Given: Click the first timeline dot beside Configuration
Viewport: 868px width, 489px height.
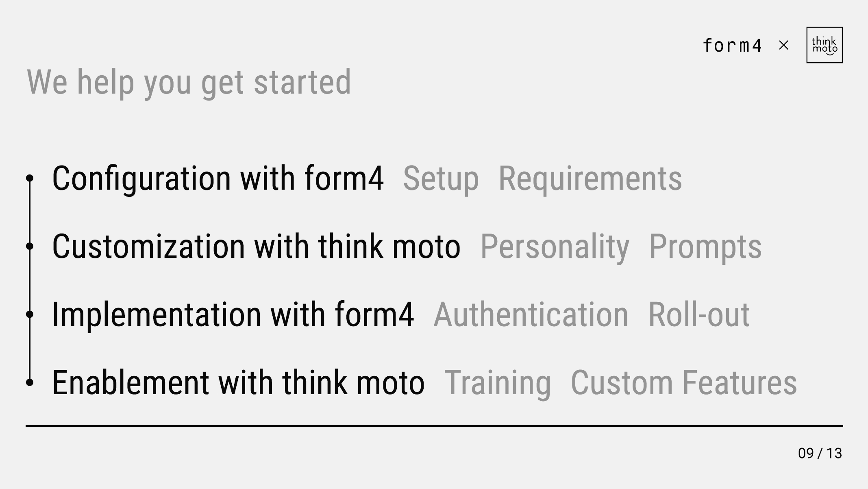Looking at the screenshot, I should (x=30, y=178).
